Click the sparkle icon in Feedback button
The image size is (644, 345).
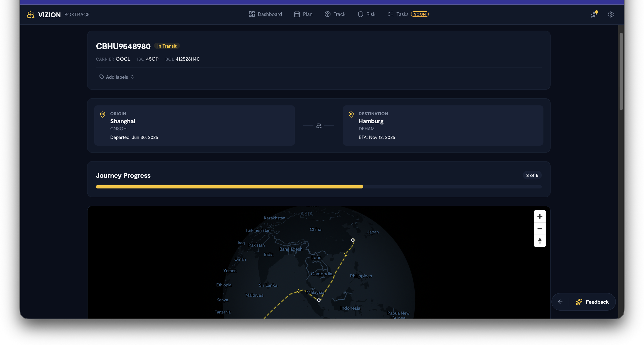tap(579, 302)
